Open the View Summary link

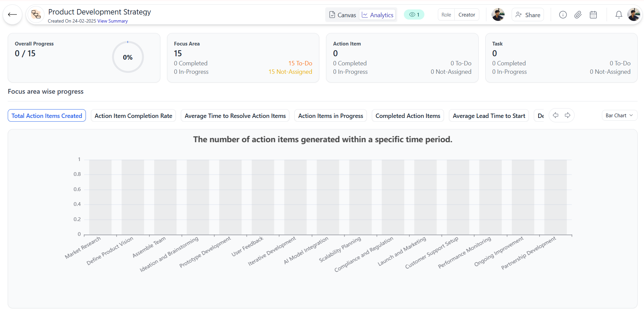112,21
